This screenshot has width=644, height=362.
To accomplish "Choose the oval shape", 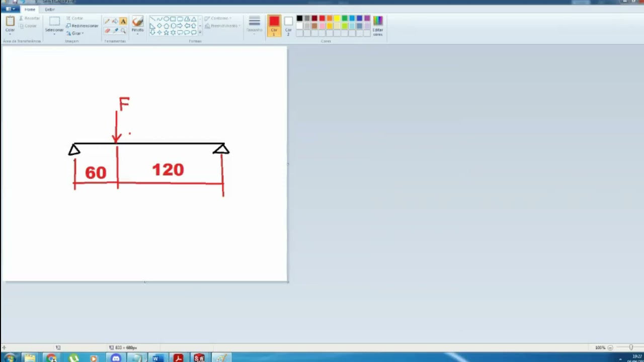I will coord(167,19).
